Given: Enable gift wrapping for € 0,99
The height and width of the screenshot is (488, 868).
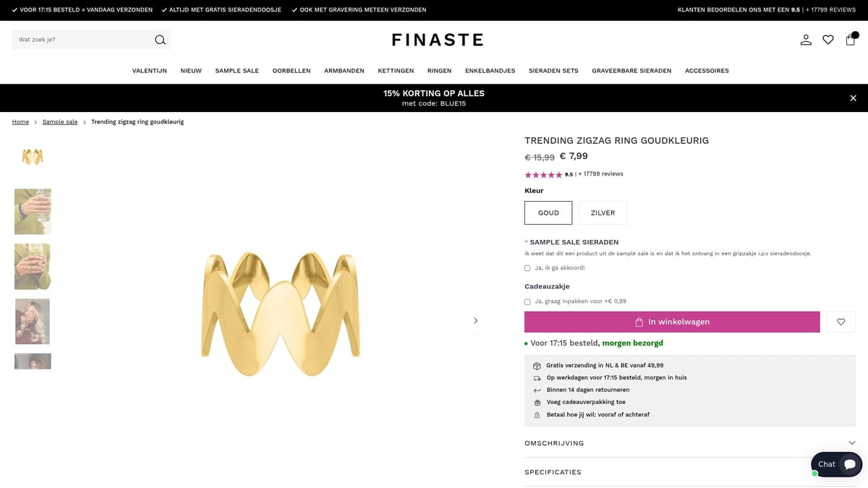Looking at the screenshot, I should (527, 301).
